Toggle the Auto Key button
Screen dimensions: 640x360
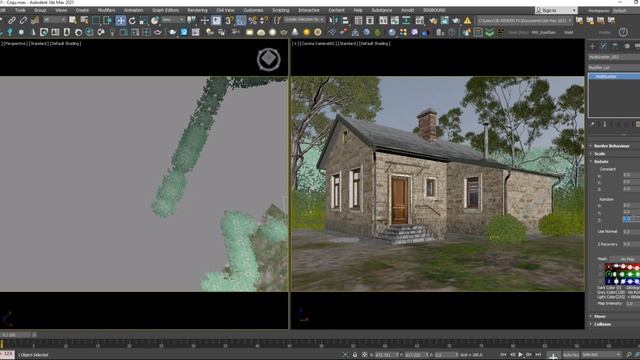tap(571, 355)
